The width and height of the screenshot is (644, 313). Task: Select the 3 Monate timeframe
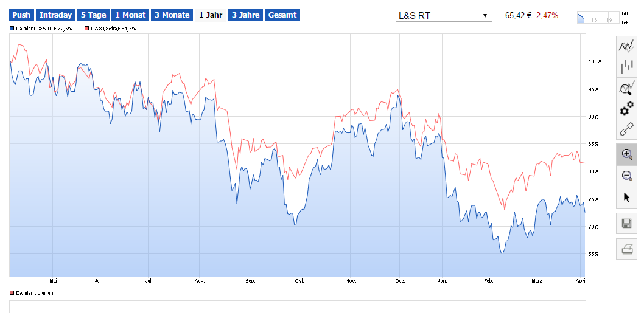(x=172, y=15)
